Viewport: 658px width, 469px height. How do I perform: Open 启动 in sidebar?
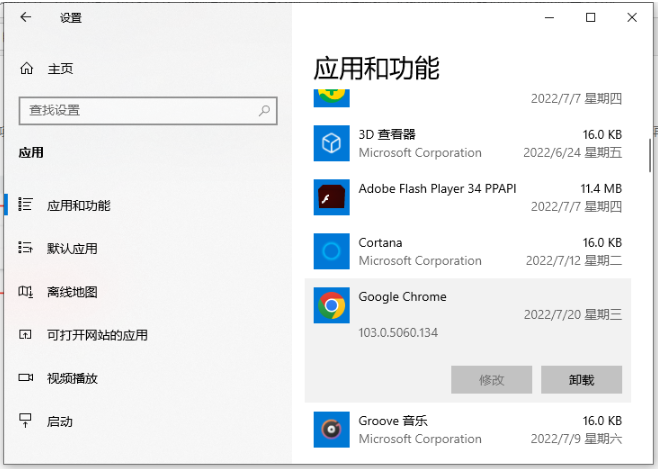click(60, 422)
